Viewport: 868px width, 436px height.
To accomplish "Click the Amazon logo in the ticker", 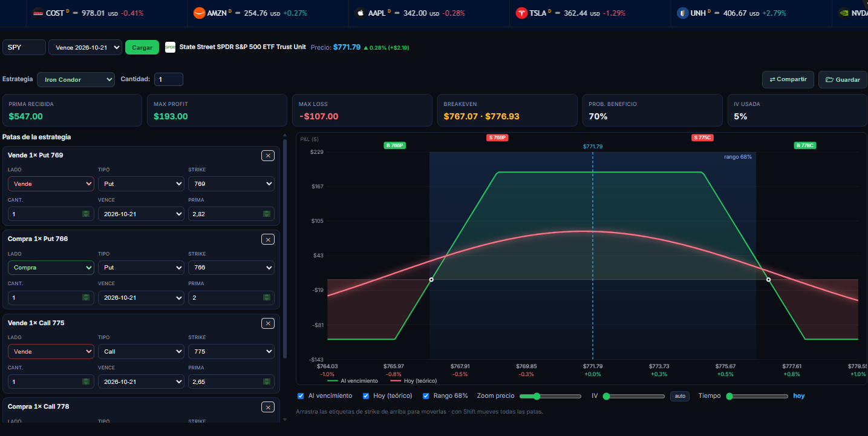I will 199,13.
